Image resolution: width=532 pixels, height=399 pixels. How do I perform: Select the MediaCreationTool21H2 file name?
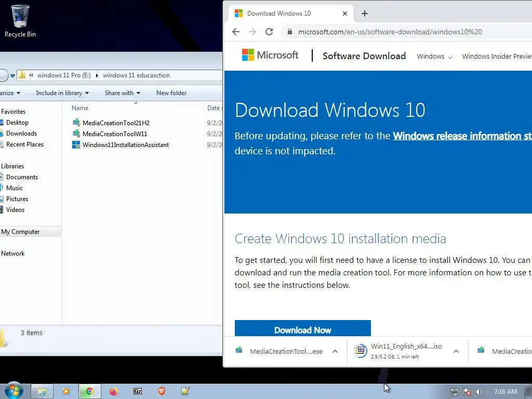pyautogui.click(x=116, y=123)
